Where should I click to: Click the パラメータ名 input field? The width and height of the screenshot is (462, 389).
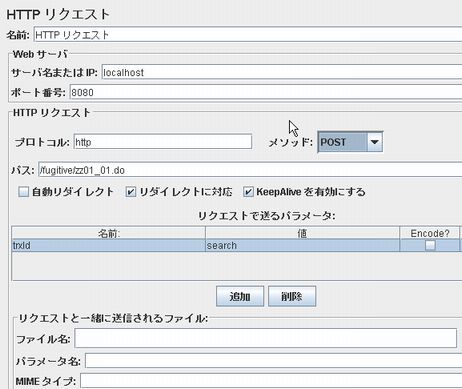(x=273, y=361)
